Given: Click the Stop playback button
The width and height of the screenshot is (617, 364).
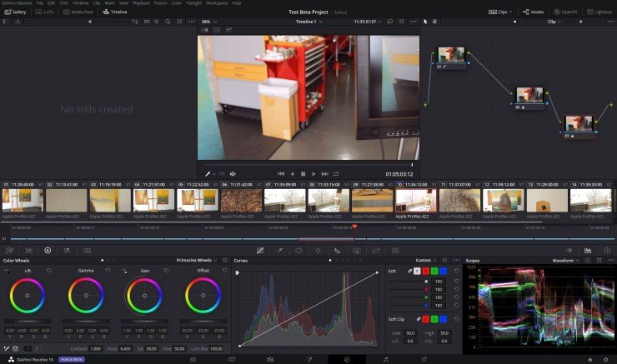Looking at the screenshot, I should pos(303,173).
